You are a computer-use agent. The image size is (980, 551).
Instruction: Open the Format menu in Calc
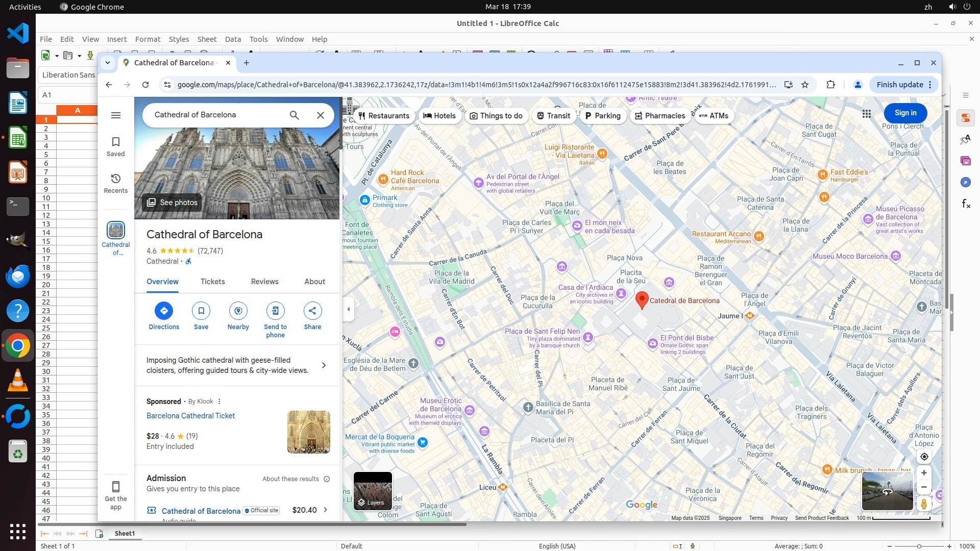click(x=148, y=39)
